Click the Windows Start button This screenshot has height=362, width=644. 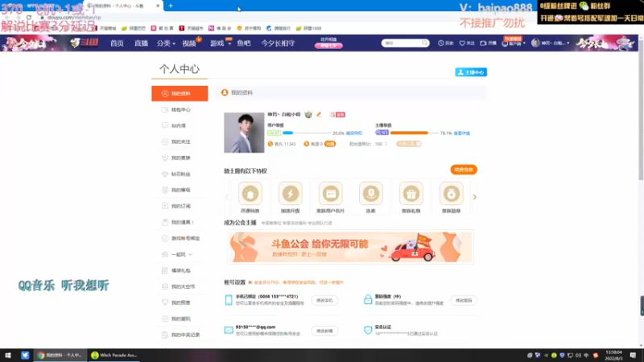8,356
